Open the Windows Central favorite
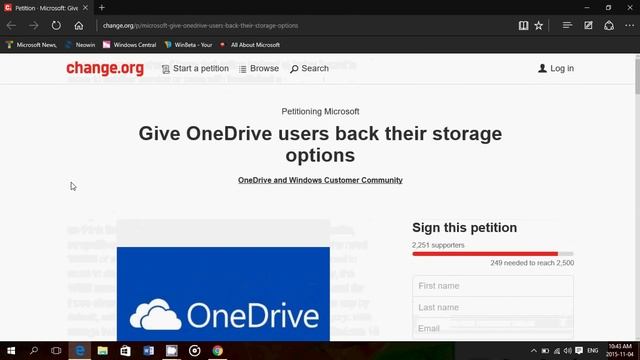Viewport: 640px width, 360px height. pyautogui.click(x=129, y=45)
